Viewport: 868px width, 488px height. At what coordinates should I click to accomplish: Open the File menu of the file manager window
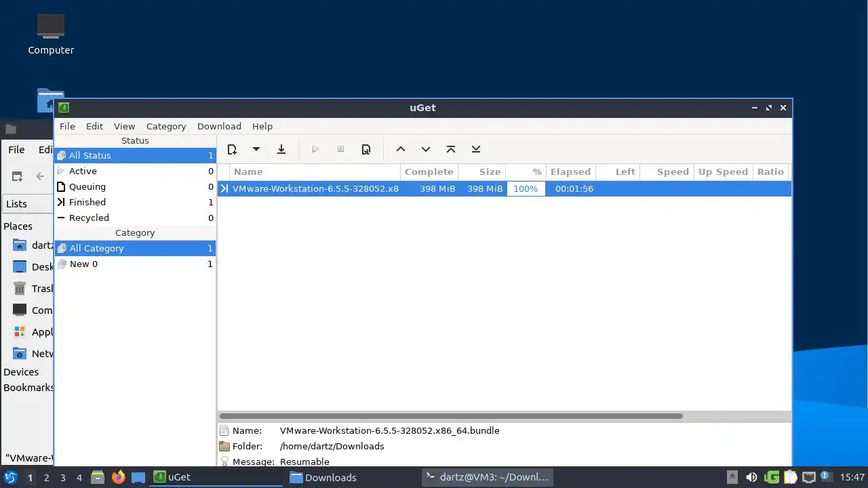(x=16, y=150)
